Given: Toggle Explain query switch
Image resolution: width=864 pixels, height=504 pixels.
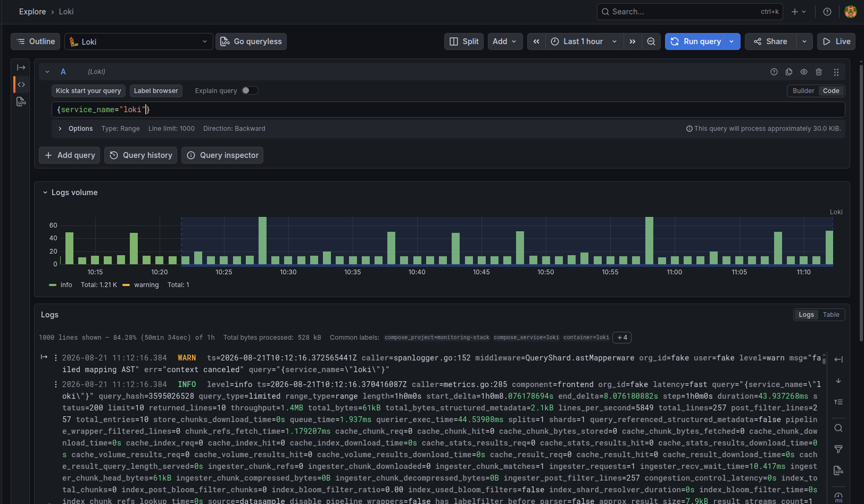Looking at the screenshot, I should coord(250,90).
